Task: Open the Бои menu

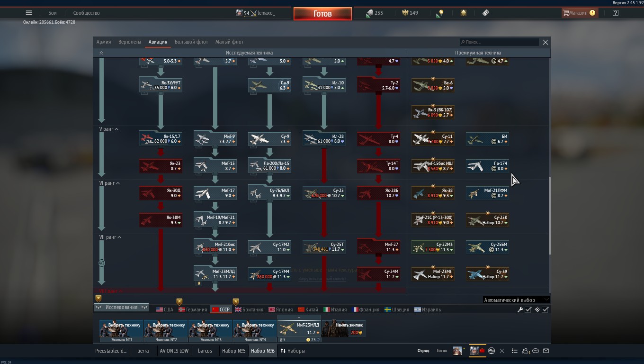Action: (52, 13)
